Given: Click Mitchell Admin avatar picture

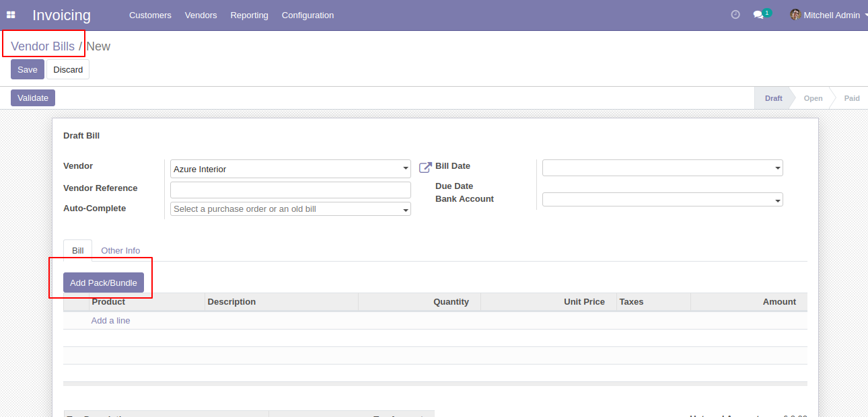Looking at the screenshot, I should point(795,15).
